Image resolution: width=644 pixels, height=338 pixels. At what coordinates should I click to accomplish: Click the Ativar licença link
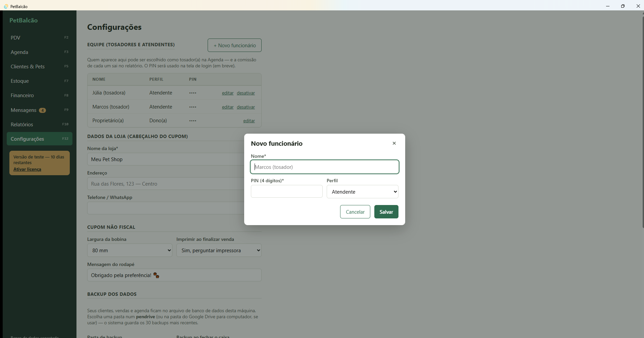(x=27, y=169)
